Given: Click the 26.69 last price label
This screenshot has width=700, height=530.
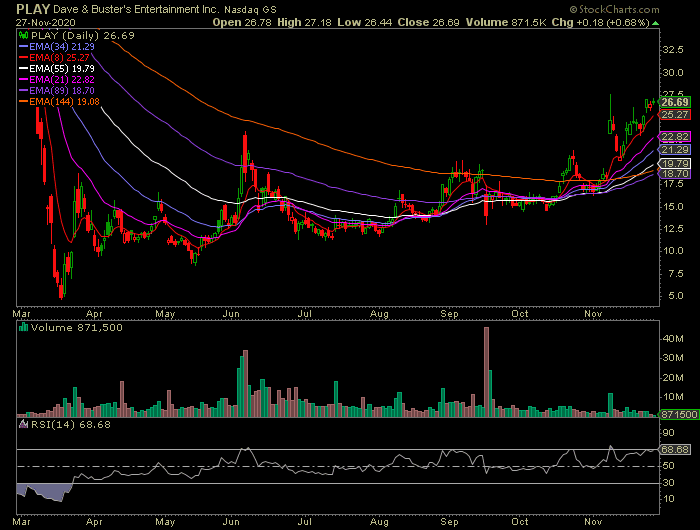Looking at the screenshot, I should (675, 102).
